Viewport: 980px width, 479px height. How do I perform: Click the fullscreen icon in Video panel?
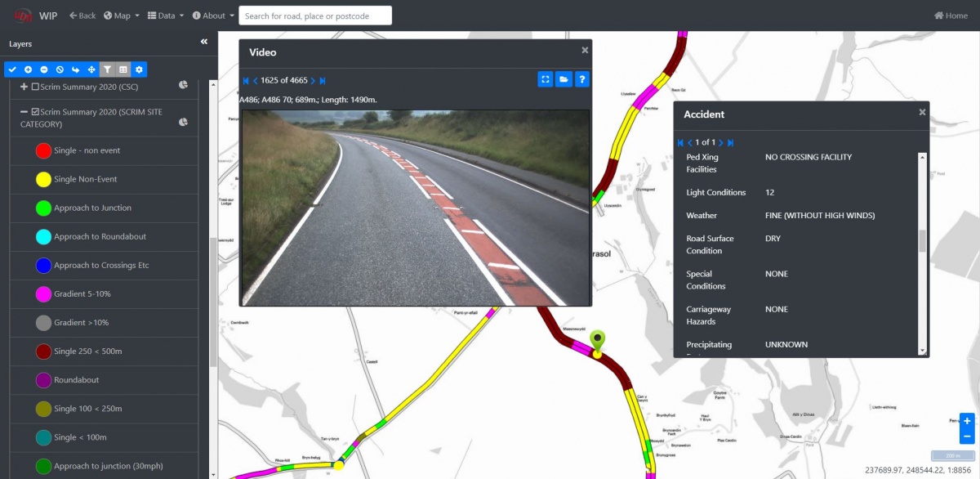(546, 79)
